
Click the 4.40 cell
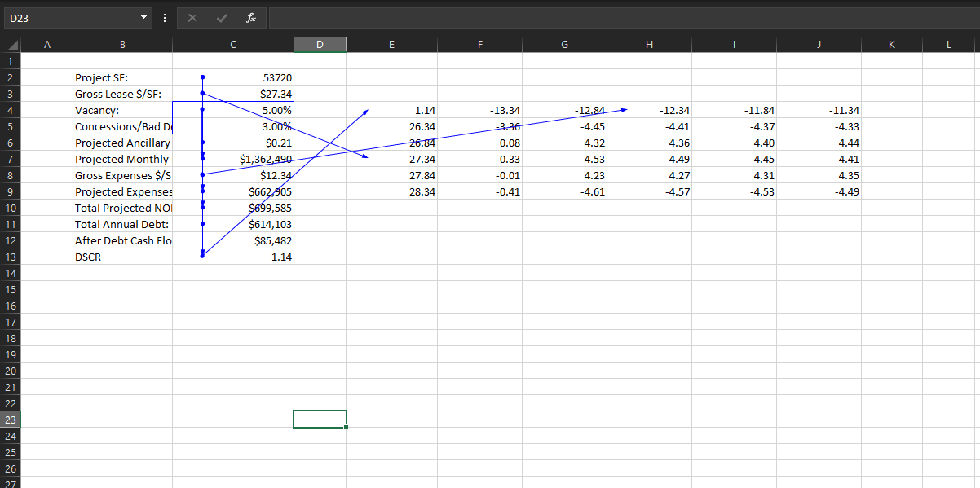(x=734, y=143)
